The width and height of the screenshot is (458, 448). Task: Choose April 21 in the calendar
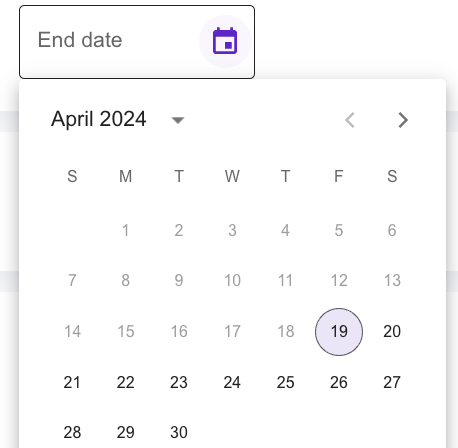pyautogui.click(x=72, y=382)
